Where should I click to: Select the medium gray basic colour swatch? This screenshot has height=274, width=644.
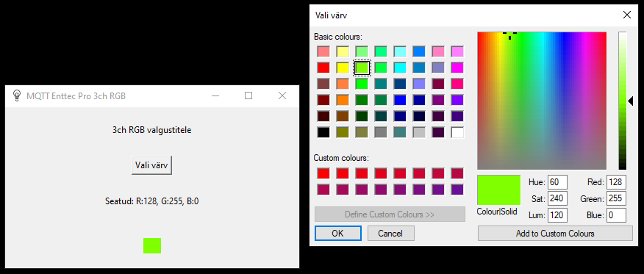tap(381, 132)
